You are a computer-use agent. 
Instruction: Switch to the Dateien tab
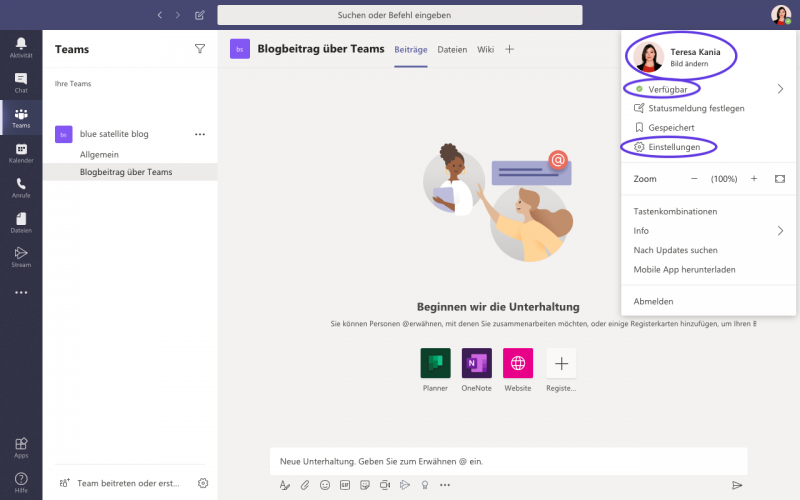coord(452,49)
